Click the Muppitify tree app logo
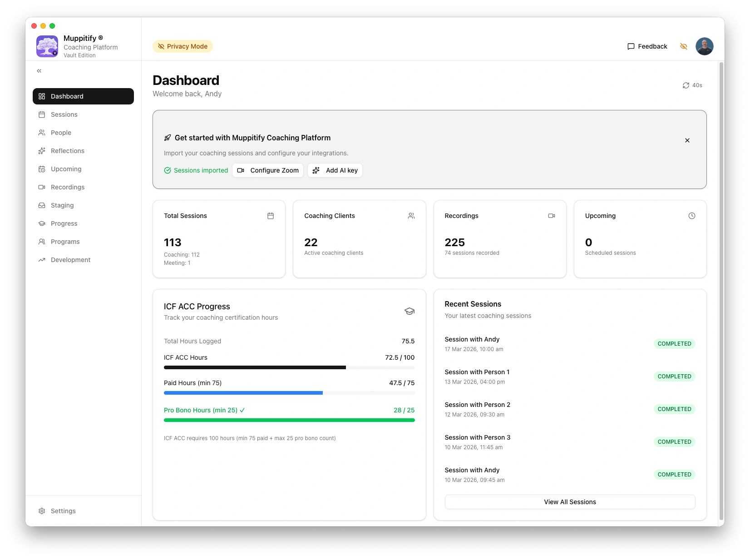 pyautogui.click(x=47, y=46)
